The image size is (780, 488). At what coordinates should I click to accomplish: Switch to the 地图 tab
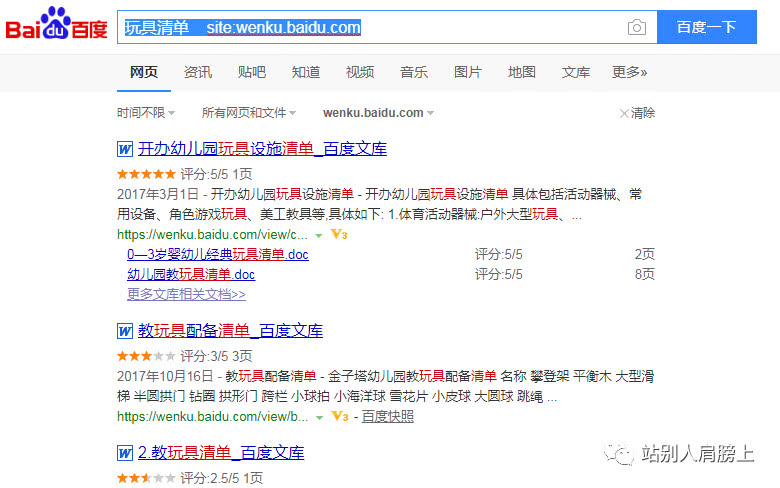[522, 72]
